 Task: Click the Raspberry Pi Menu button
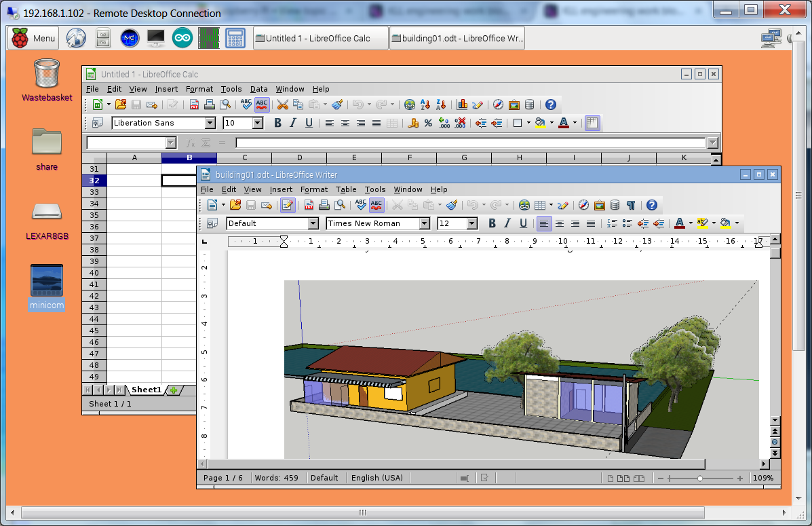click(x=35, y=39)
